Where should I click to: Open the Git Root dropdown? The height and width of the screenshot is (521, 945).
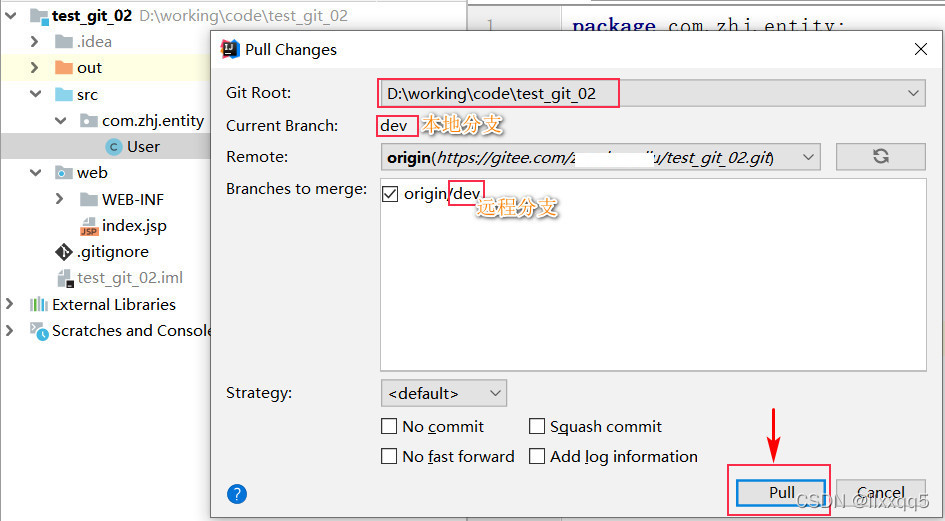653,93
